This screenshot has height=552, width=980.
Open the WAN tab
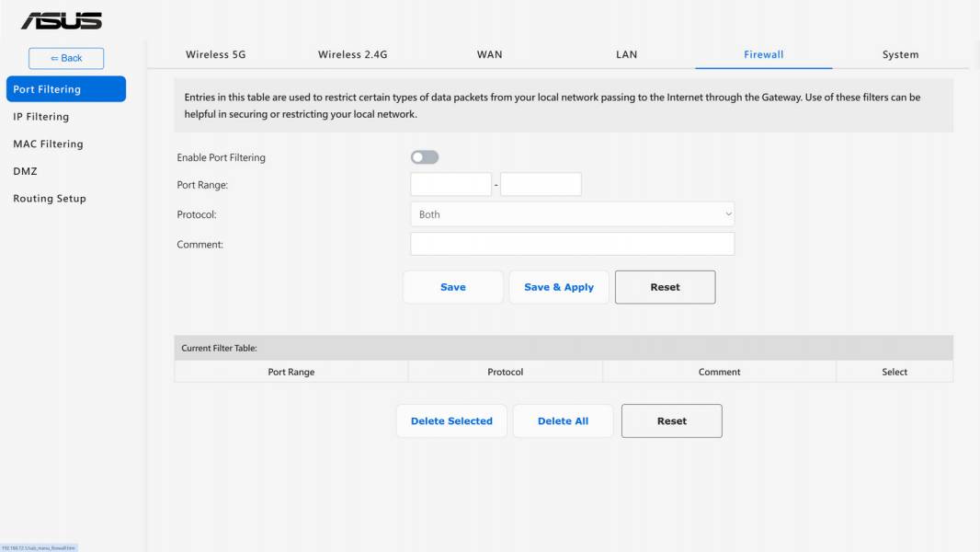pos(489,54)
